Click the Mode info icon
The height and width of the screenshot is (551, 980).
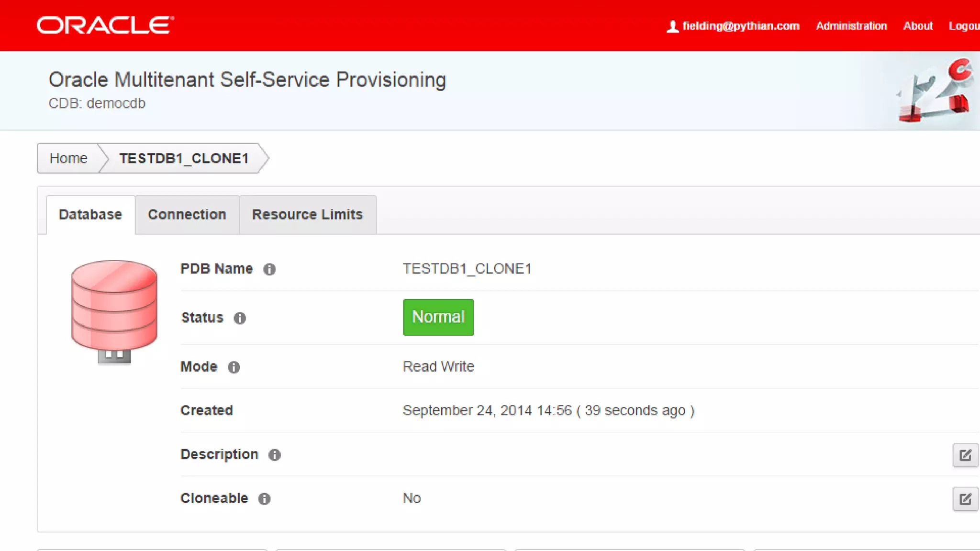click(234, 367)
